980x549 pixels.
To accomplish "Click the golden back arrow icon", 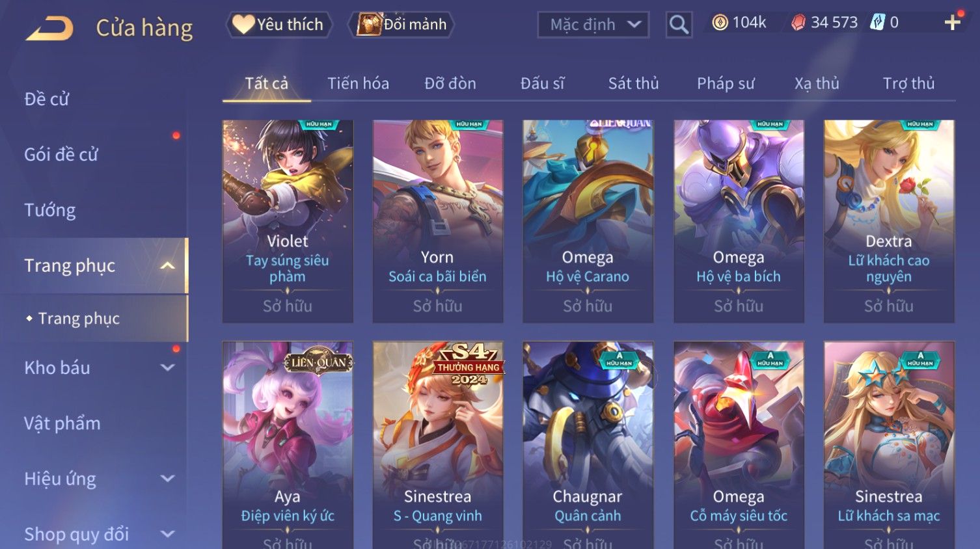I will click(x=49, y=28).
